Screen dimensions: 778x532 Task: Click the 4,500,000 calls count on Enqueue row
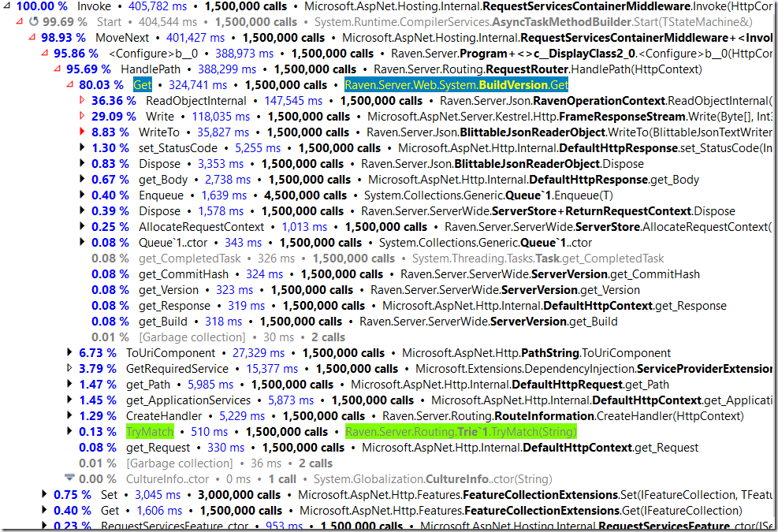pos(305,195)
